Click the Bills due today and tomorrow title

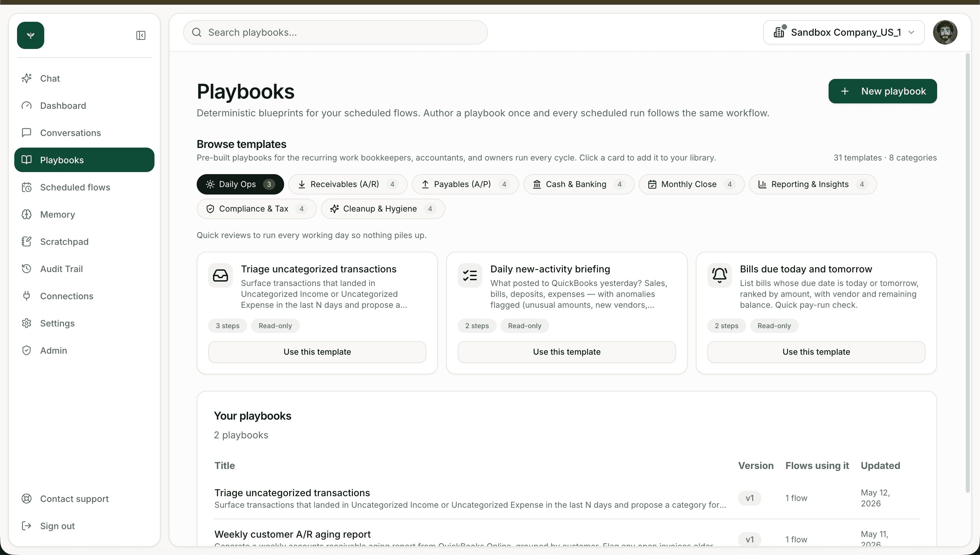pyautogui.click(x=806, y=269)
